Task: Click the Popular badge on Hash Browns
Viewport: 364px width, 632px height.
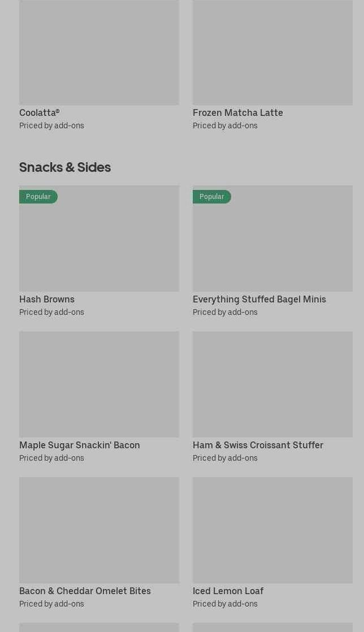Action: coord(38,197)
